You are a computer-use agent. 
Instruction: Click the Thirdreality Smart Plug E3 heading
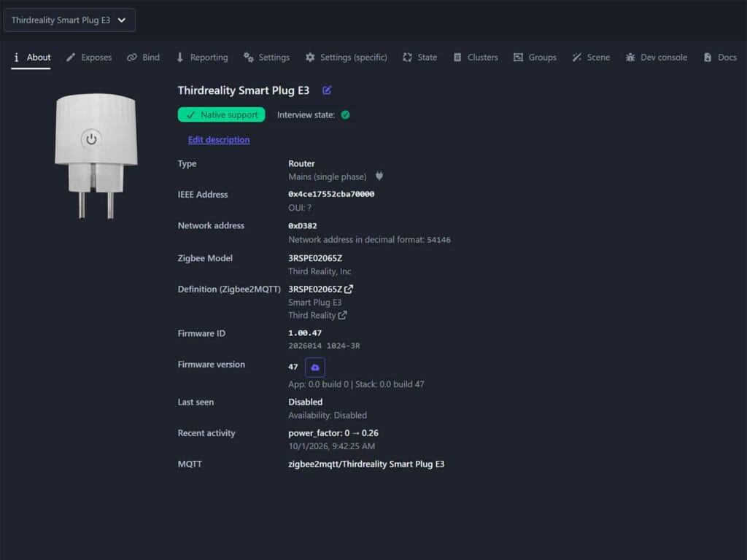pos(244,90)
